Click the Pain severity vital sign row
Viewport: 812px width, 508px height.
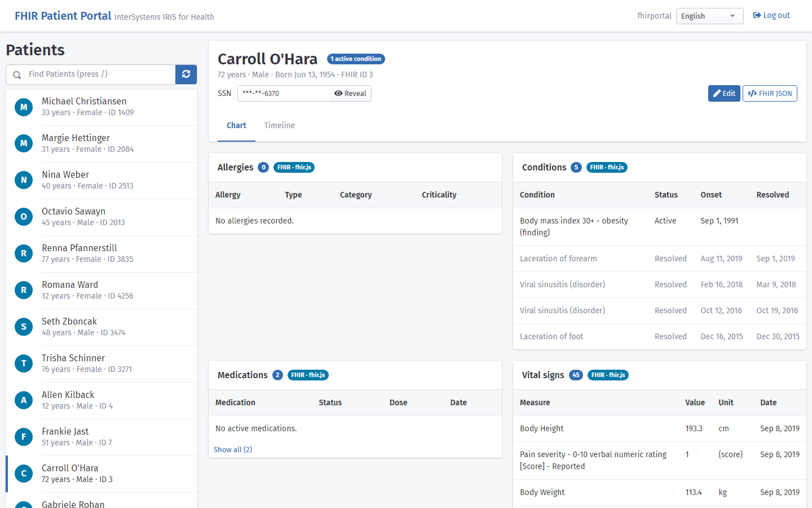[660, 461]
